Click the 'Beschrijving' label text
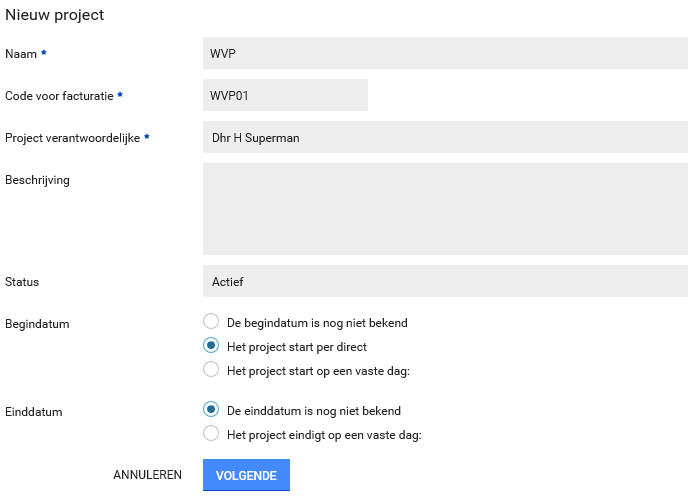The width and height of the screenshot is (688, 501). coord(37,180)
